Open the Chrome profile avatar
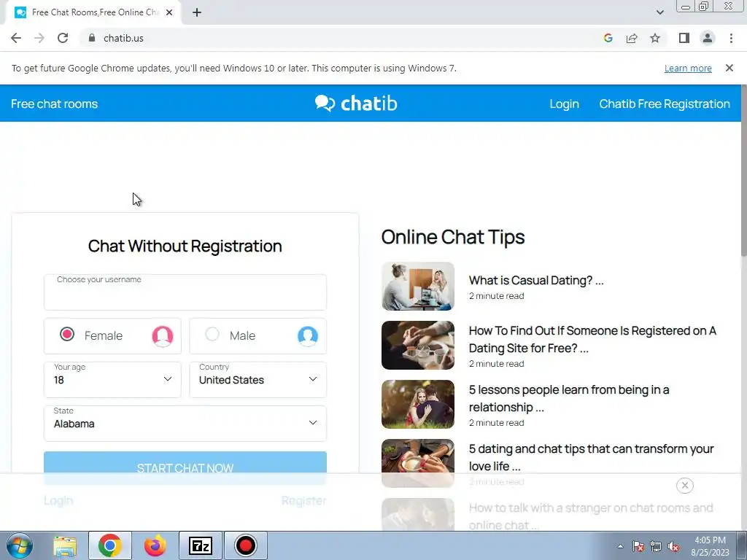This screenshot has width=747, height=560. pyautogui.click(x=708, y=38)
